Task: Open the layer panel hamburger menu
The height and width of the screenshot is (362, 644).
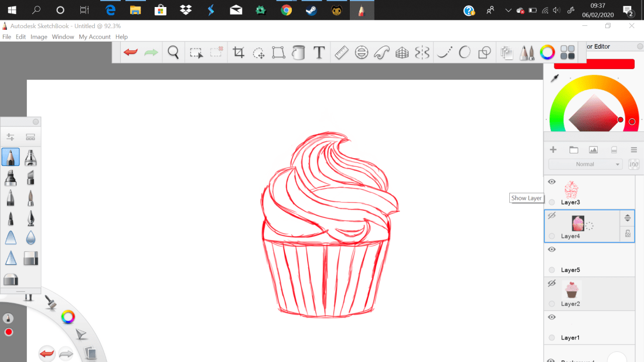Action: point(633,150)
